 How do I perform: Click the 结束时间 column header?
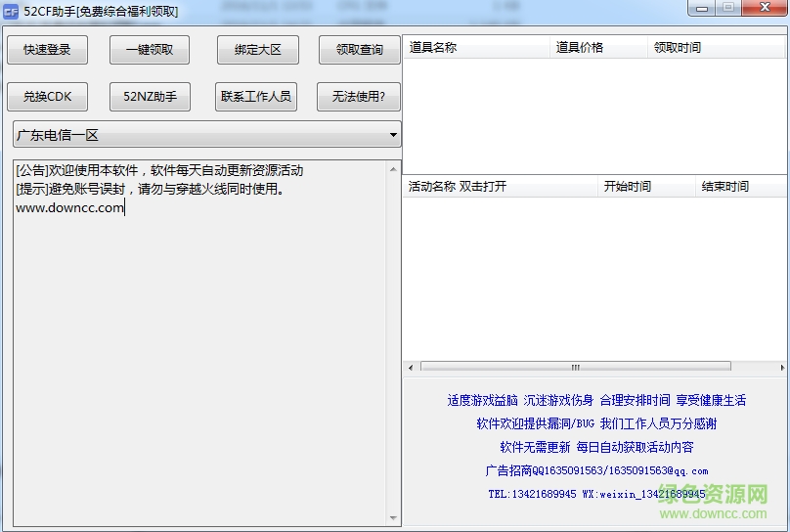[x=741, y=187]
